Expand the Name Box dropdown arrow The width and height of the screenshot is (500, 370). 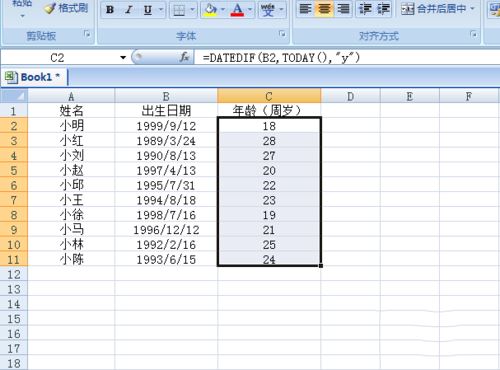[x=123, y=58]
